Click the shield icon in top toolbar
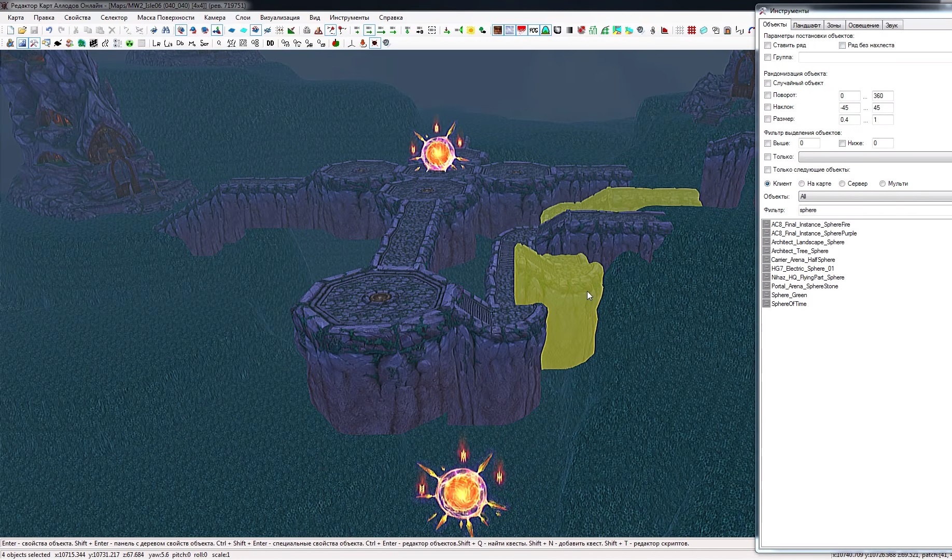952x560 pixels. tap(557, 30)
